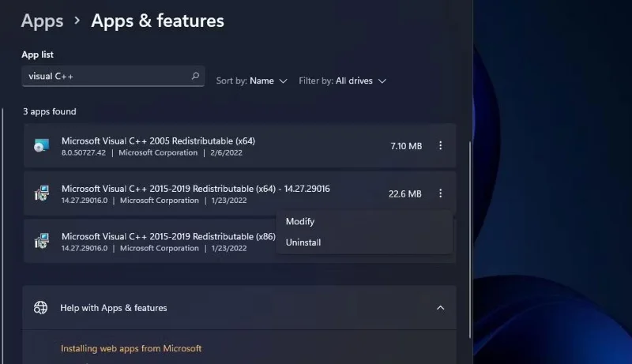Open the Filter by All drives dropdown

(x=343, y=81)
